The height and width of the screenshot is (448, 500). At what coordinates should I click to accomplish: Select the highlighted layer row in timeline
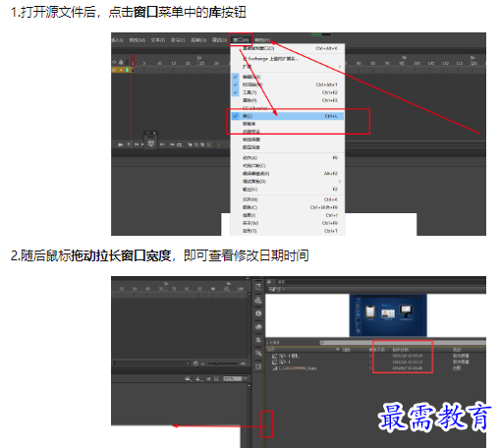point(122,70)
